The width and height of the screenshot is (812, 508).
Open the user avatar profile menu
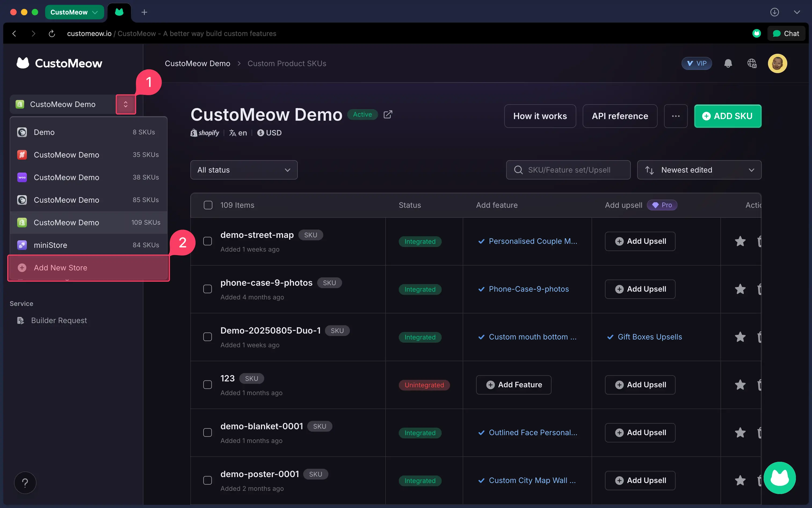tap(777, 63)
